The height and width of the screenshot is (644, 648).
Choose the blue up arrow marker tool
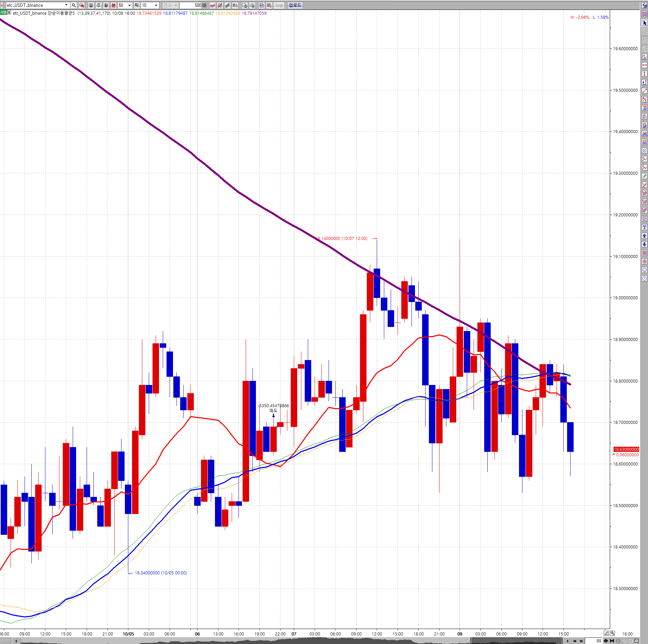644,236
